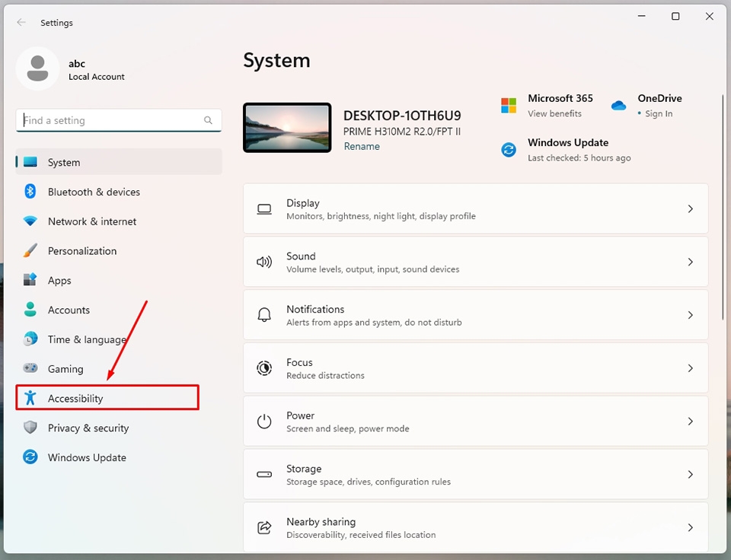Open Network & internet section

pyautogui.click(x=119, y=221)
